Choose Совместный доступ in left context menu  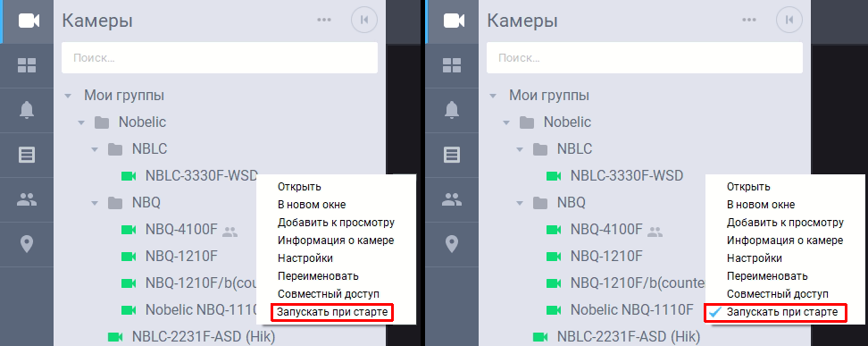(x=329, y=294)
